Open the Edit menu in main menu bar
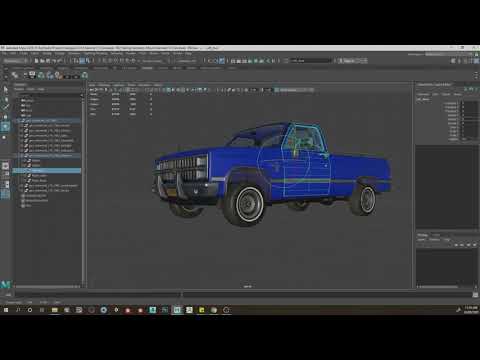Screen dimensions: 480x360 [x=13, y=54]
